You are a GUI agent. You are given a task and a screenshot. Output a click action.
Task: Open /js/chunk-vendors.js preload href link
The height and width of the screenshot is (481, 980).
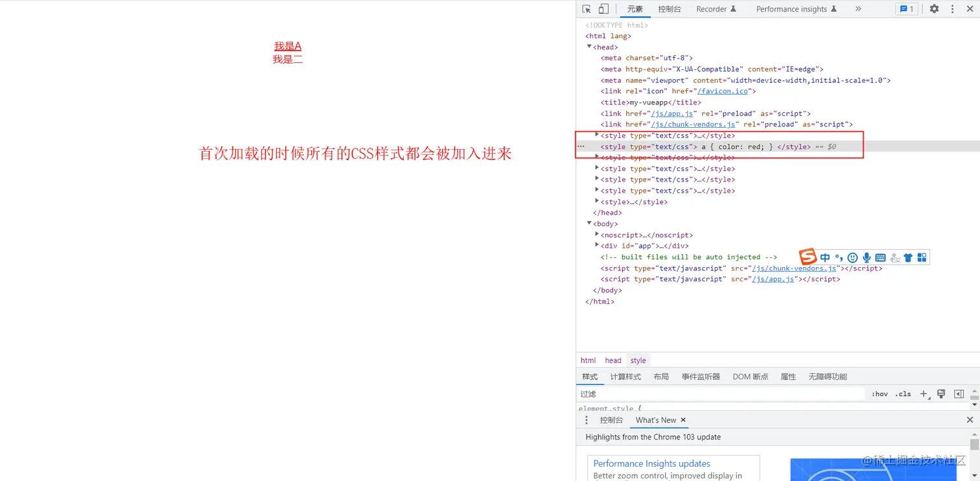(693, 124)
